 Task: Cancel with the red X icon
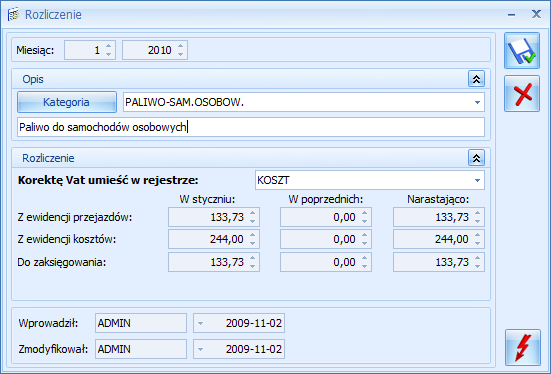[522, 94]
